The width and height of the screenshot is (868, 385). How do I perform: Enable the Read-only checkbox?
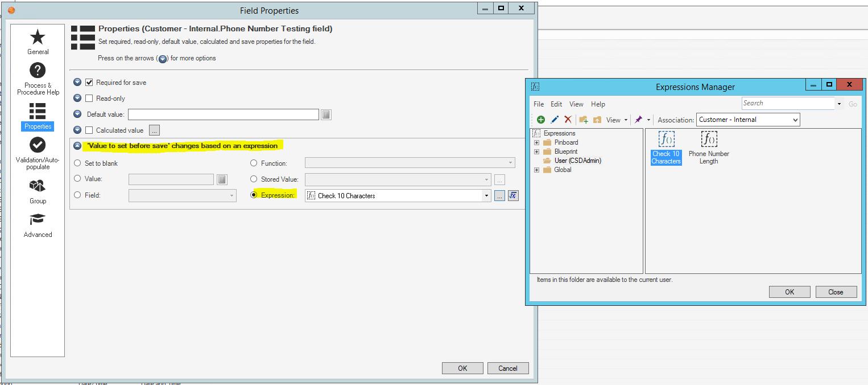coord(89,99)
